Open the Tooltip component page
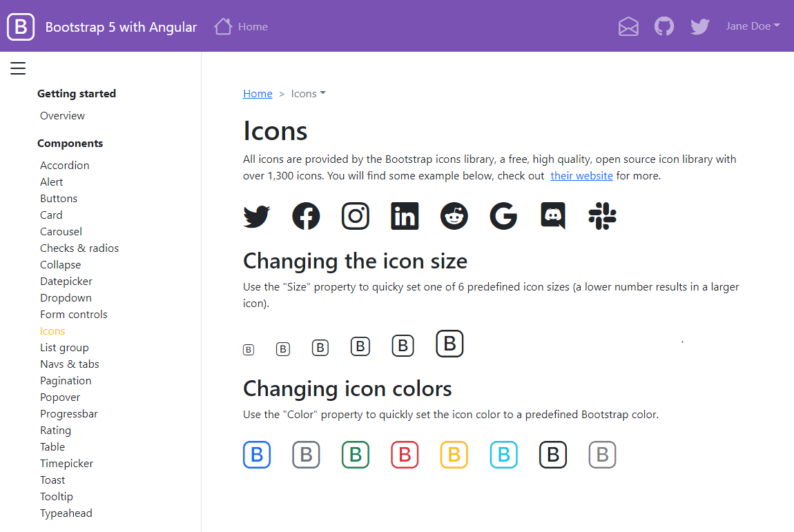Screen dimensions: 794x532 (57, 497)
